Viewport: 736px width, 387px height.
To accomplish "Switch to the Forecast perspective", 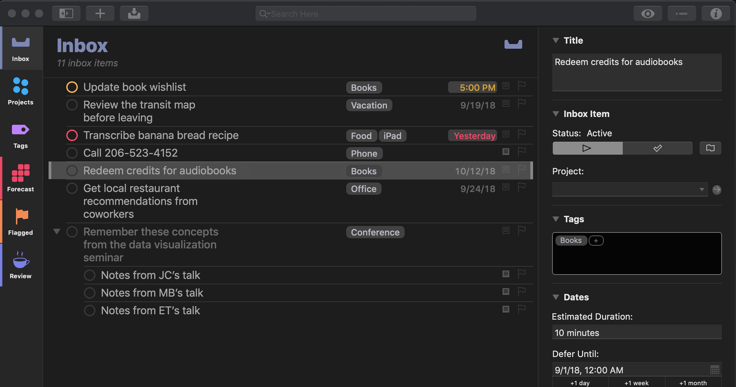I will pyautogui.click(x=21, y=178).
